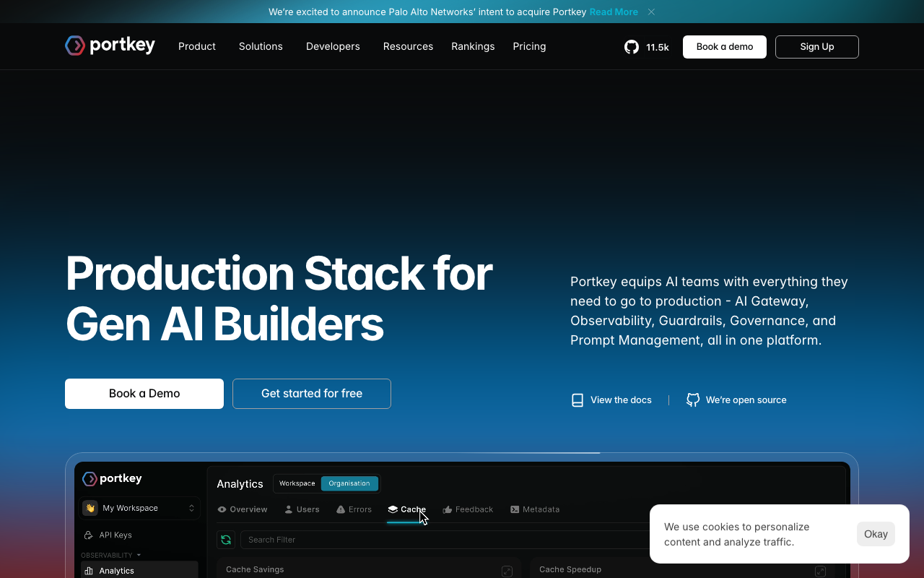Open the GitHub icon next to 11.5k
924x578 pixels.
click(x=632, y=47)
